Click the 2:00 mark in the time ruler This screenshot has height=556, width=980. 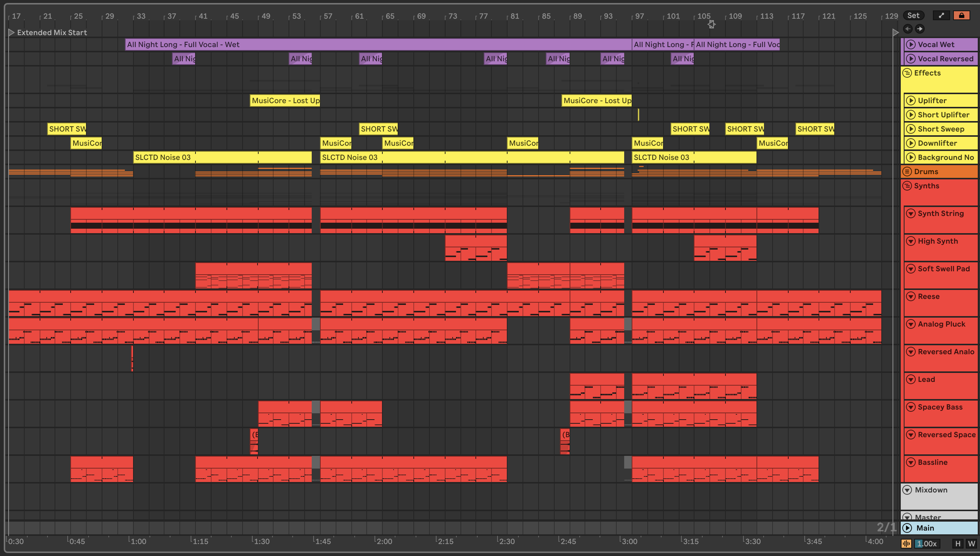[x=384, y=541]
